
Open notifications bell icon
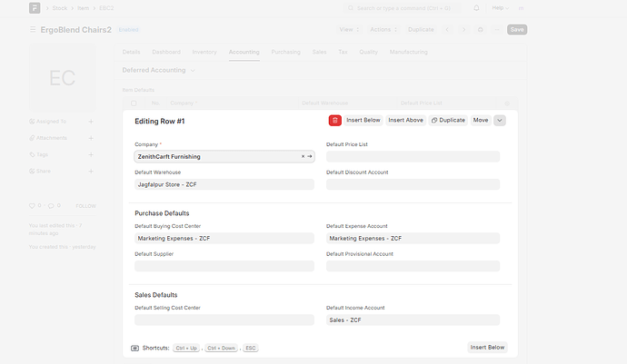(476, 8)
